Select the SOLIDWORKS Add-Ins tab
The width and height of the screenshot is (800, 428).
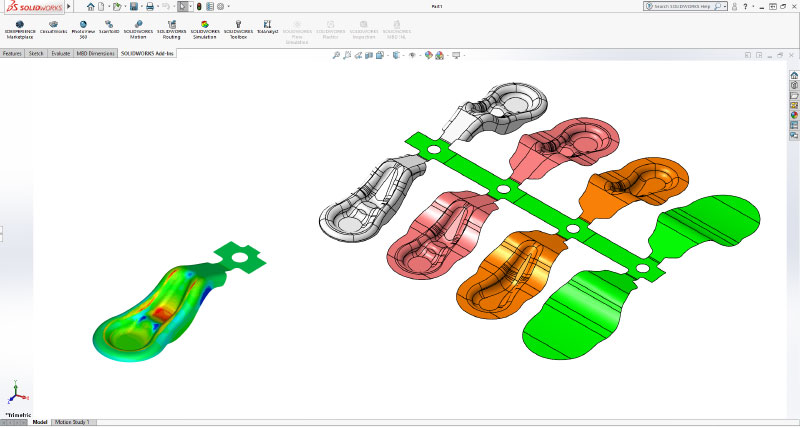(147, 53)
